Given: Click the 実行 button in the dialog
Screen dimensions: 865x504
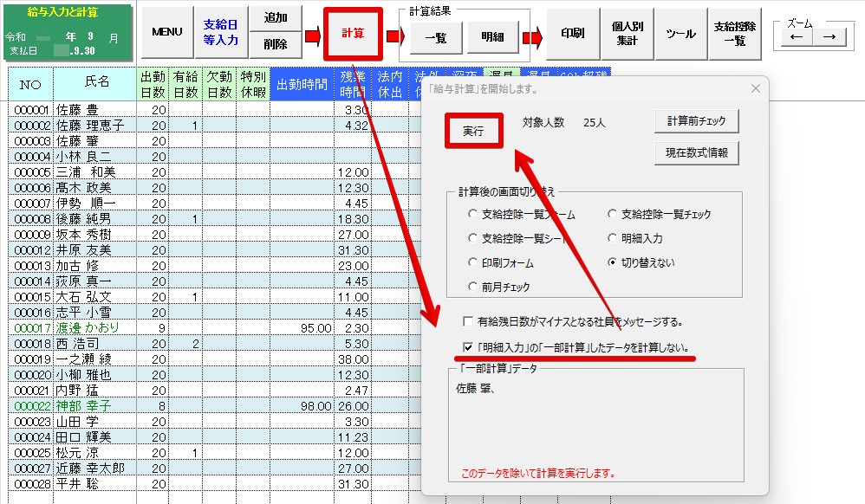Looking at the screenshot, I should (x=473, y=132).
